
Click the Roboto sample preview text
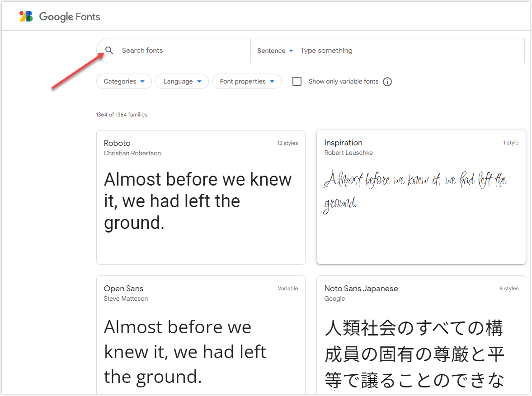pos(198,201)
